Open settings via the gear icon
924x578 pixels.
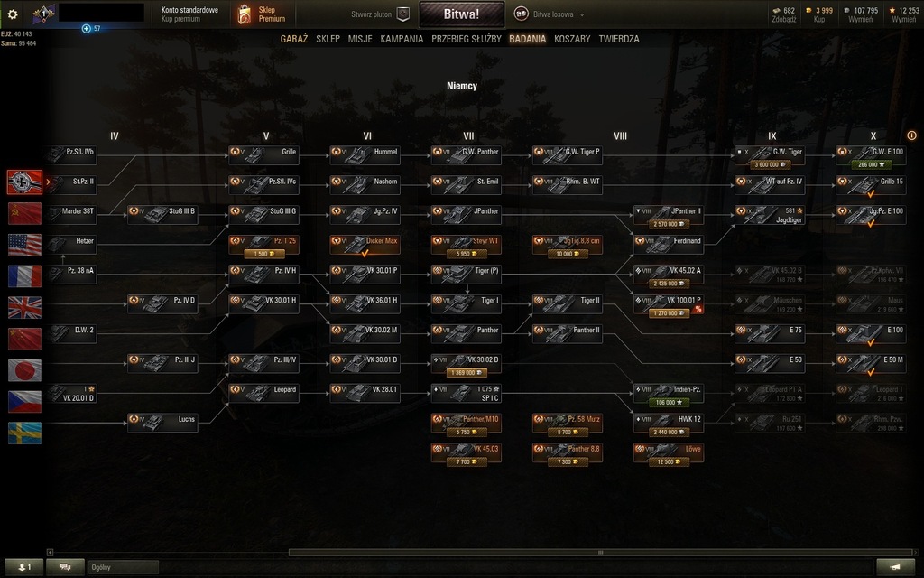pyautogui.click(x=13, y=14)
